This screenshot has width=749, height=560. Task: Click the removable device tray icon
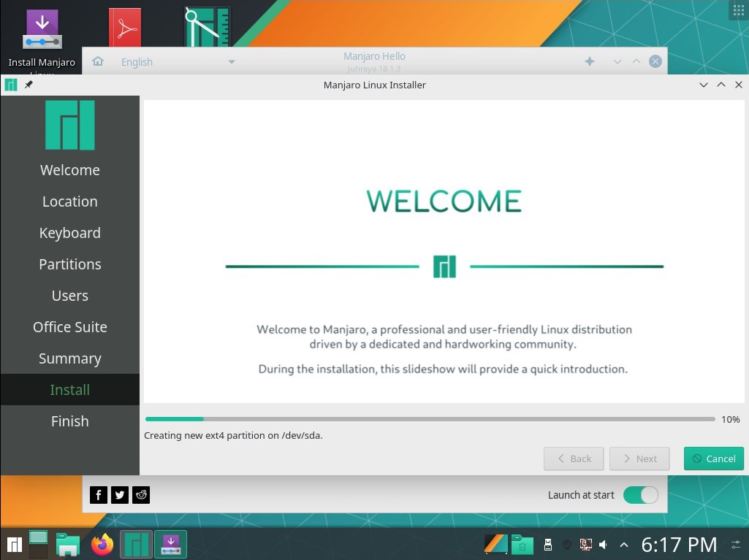[548, 544]
